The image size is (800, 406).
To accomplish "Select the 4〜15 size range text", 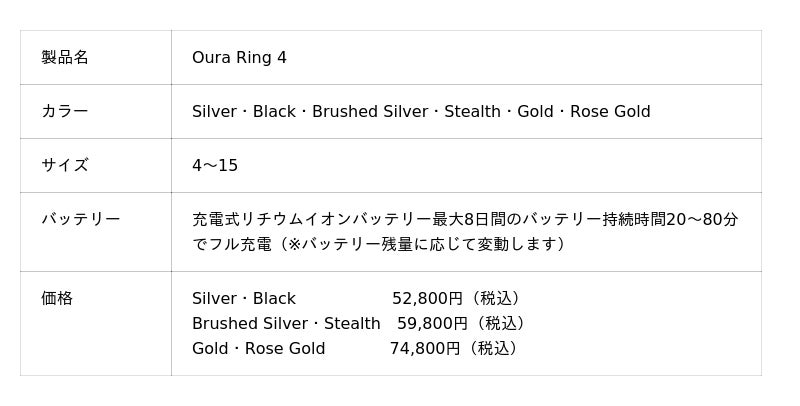I will click(x=215, y=166).
